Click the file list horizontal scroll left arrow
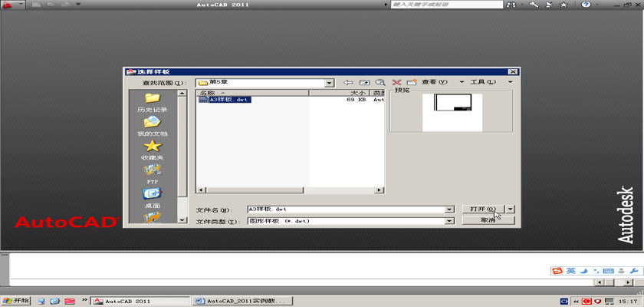The image size is (644, 307). (x=201, y=190)
